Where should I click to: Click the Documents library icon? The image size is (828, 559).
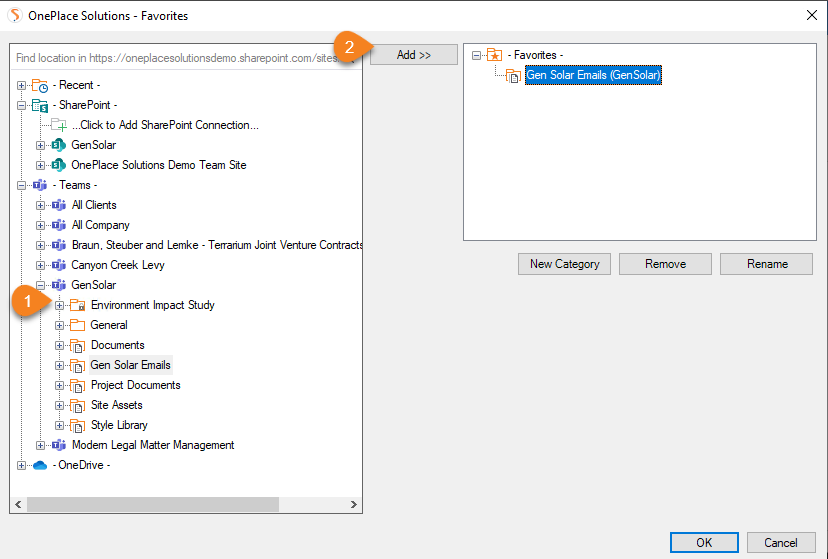pos(78,346)
